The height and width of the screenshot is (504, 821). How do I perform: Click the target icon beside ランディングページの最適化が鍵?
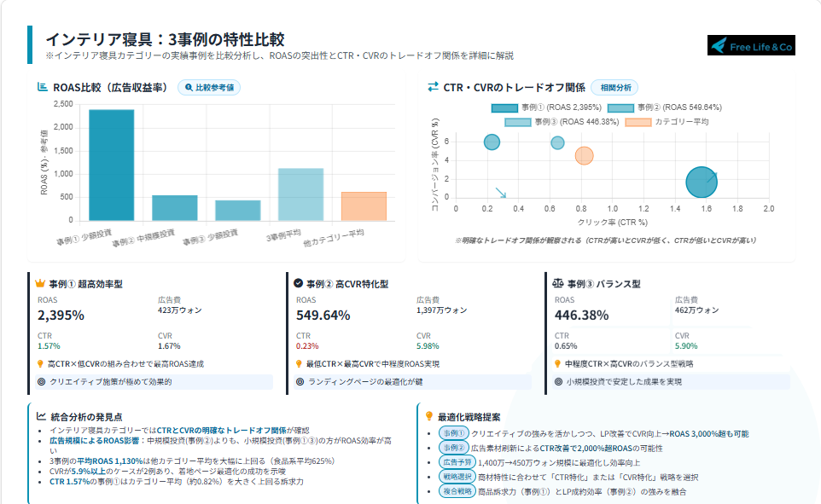[300, 382]
